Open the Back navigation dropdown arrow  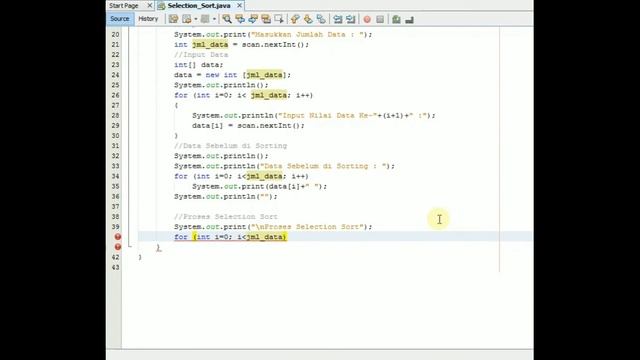coord(196,19)
